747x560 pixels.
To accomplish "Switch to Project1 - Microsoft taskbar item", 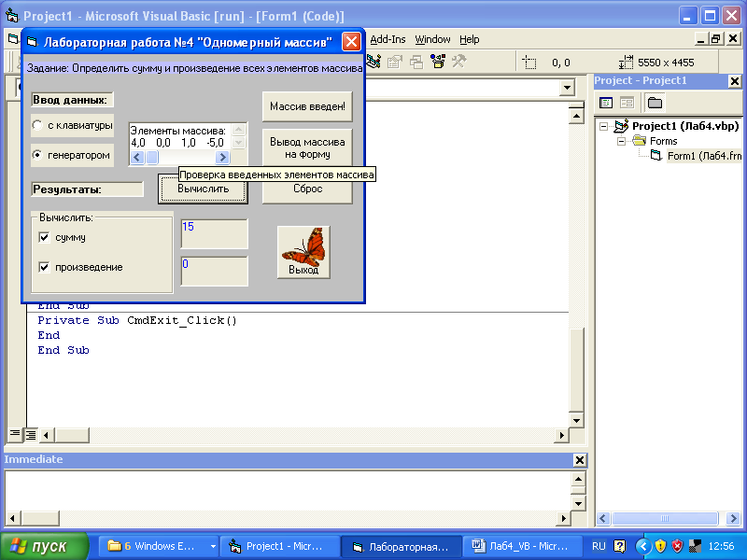I will [281, 546].
